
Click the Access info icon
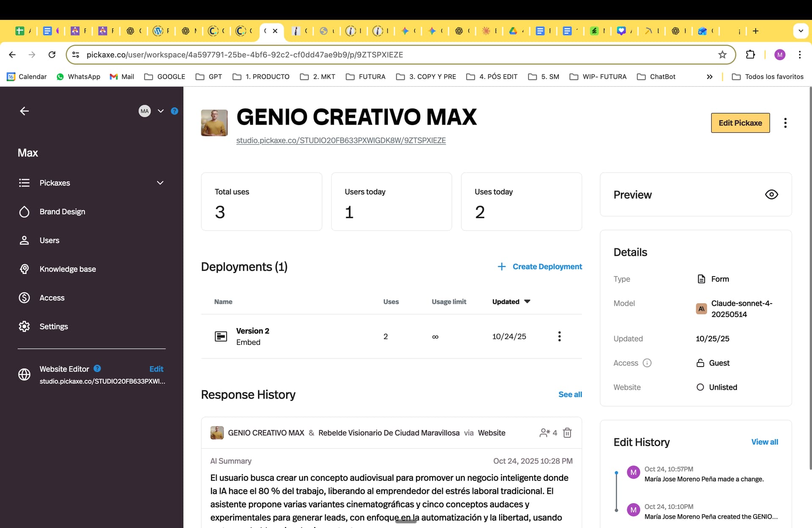point(647,363)
